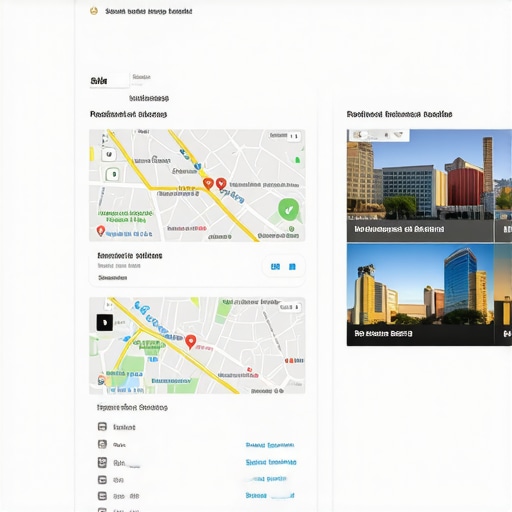This screenshot has width=512, height=512.
Task: Click the orange icon in second map's bottom-left corner
Action: [102, 380]
